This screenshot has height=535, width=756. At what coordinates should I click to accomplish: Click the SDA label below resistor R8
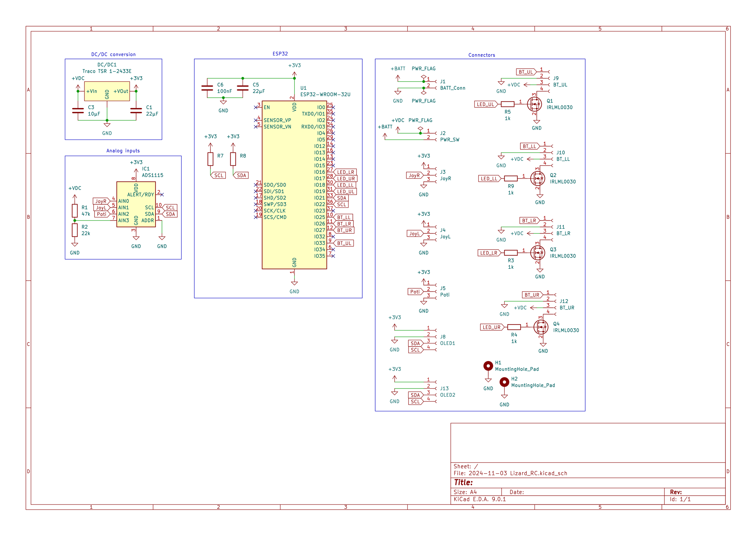pyautogui.click(x=241, y=175)
